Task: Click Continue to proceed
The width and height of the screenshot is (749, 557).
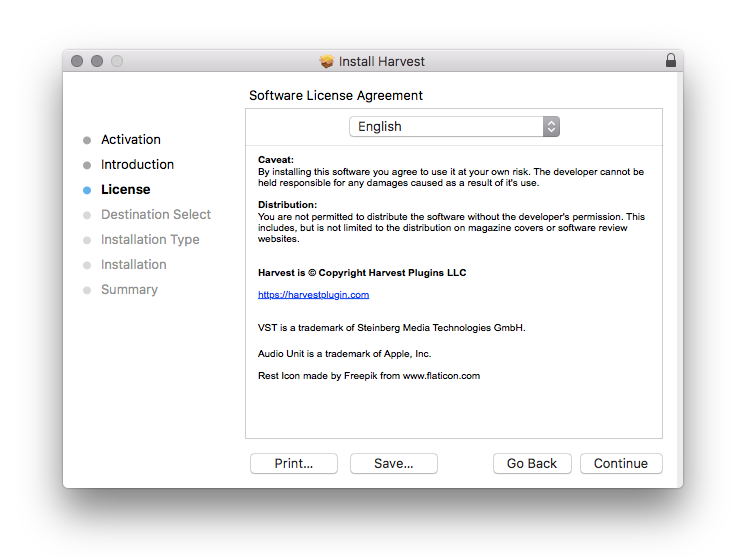Action: pyautogui.click(x=621, y=463)
